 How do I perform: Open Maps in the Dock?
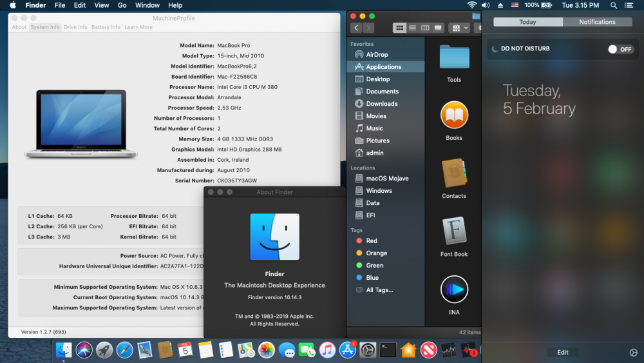click(x=246, y=350)
